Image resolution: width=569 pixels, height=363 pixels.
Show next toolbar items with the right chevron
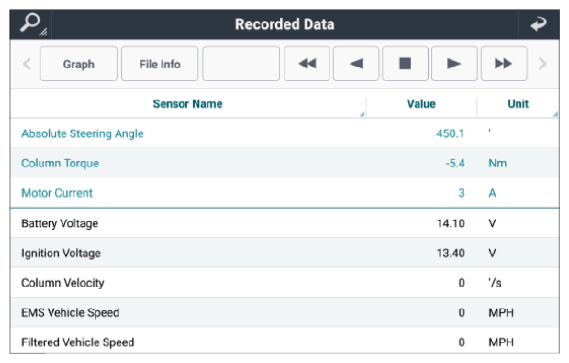(x=543, y=64)
